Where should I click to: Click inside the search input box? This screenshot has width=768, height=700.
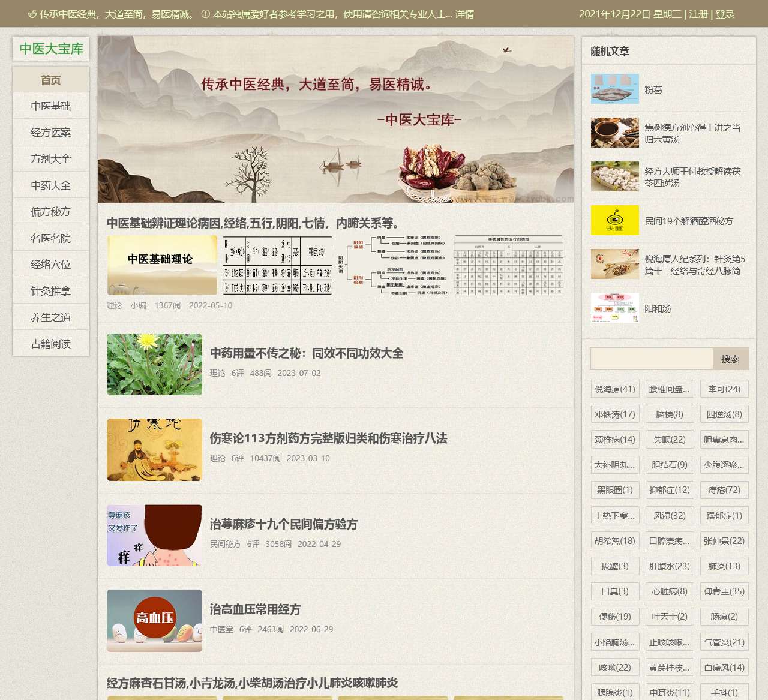(x=651, y=358)
